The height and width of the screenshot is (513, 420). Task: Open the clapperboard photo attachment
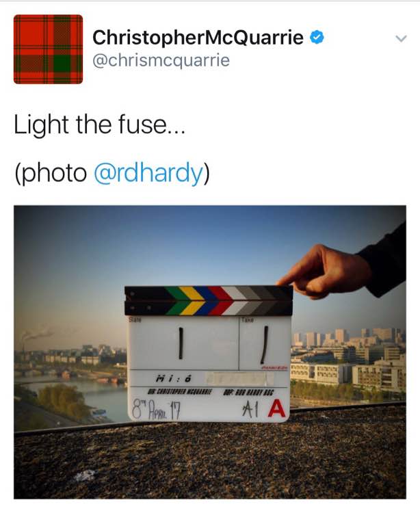(x=210, y=352)
